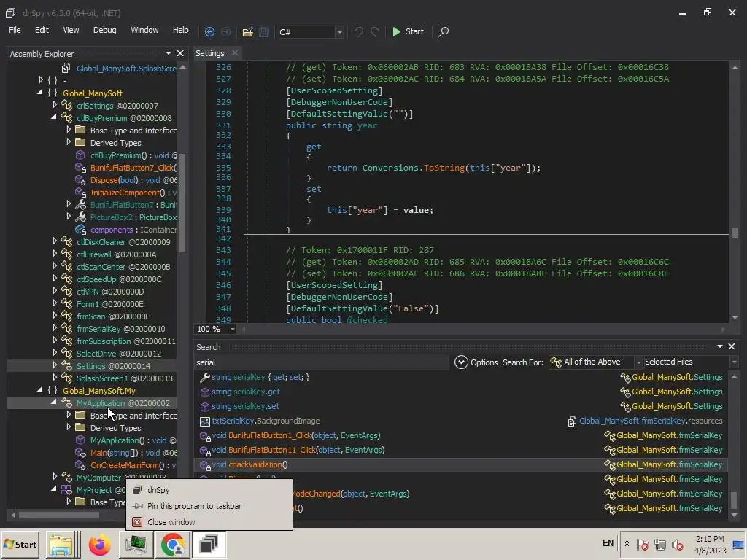Open the Help menu
This screenshot has height=560, width=747.
click(x=181, y=30)
